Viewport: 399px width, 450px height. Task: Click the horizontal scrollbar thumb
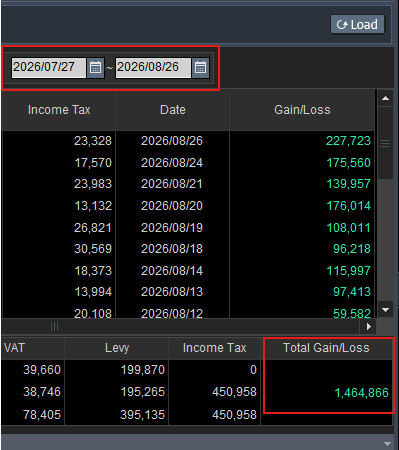click(x=54, y=327)
